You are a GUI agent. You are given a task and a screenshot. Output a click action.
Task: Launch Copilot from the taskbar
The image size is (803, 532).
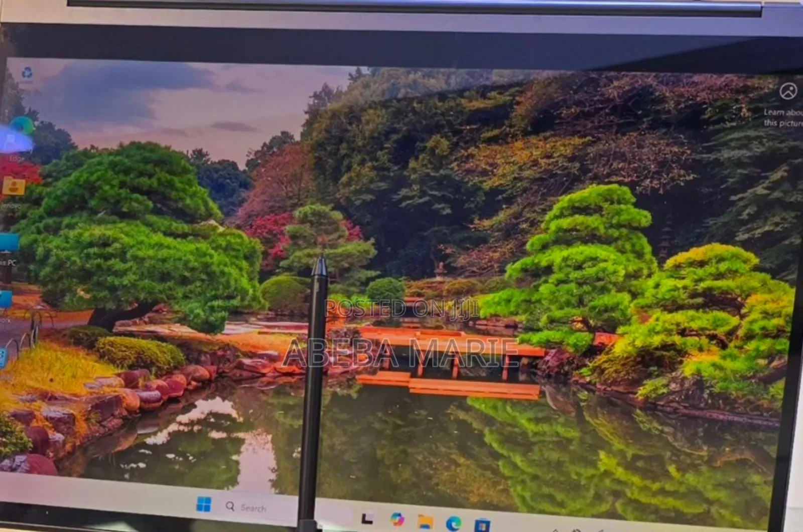click(397, 519)
